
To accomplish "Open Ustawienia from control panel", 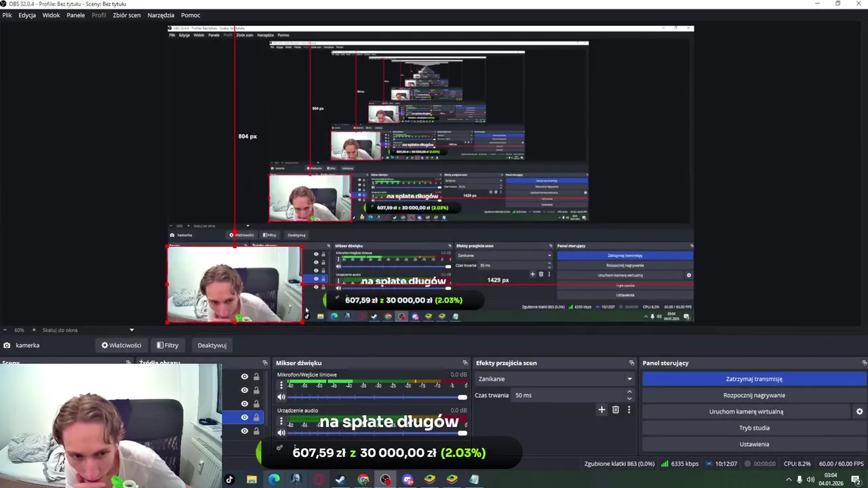I will 754,444.
